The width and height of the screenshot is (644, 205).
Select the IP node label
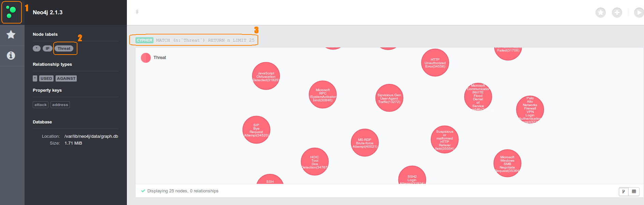coord(47,48)
